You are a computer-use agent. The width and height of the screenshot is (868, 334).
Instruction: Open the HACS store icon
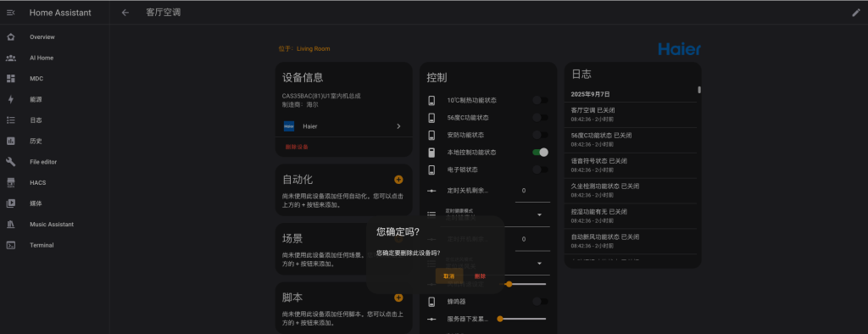click(10, 183)
